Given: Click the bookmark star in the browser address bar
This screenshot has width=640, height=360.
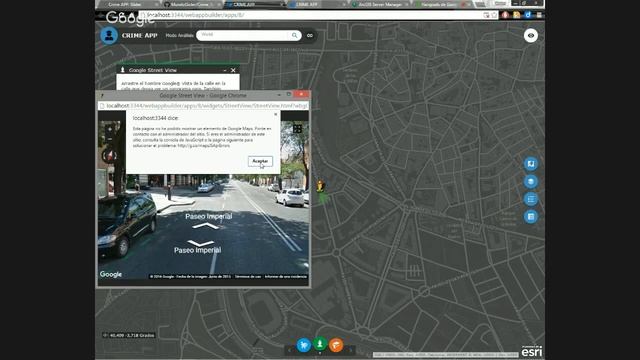Looking at the screenshot, I should pyautogui.click(x=494, y=15).
